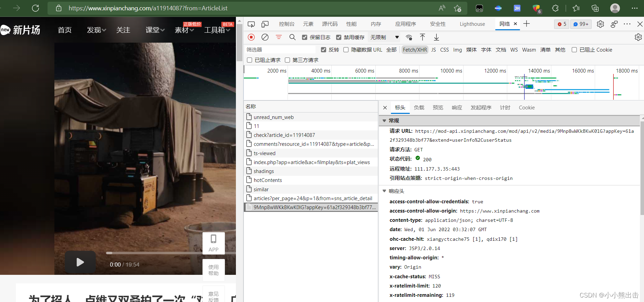Click the 99+ messages badge

pos(581,24)
